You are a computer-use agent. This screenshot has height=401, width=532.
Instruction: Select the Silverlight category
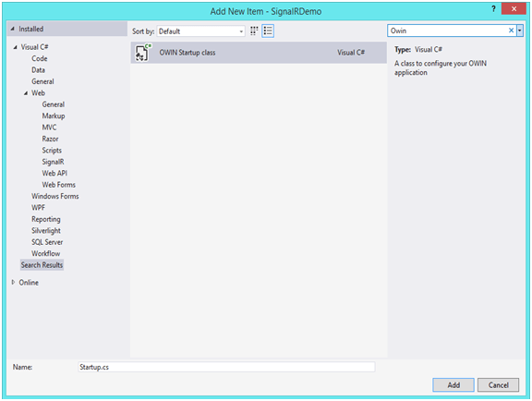[x=46, y=231]
